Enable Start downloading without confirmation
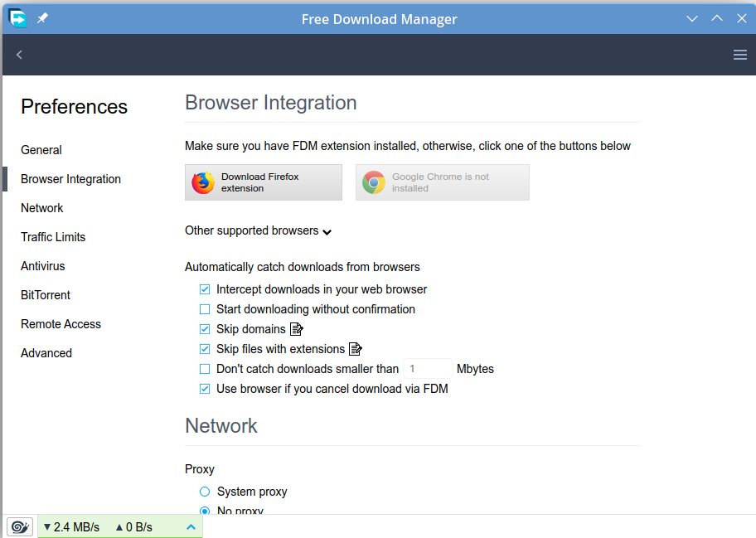This screenshot has height=538, width=756. point(205,309)
